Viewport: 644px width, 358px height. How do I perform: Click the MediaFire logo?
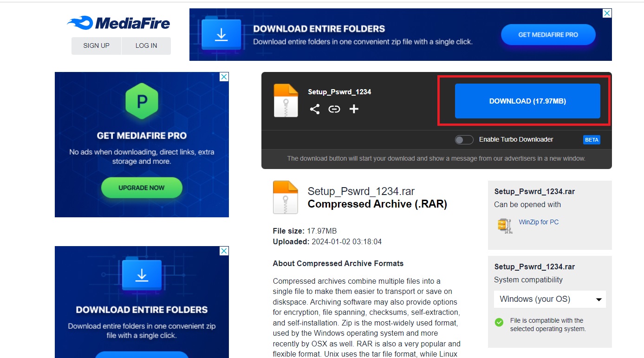pyautogui.click(x=119, y=23)
